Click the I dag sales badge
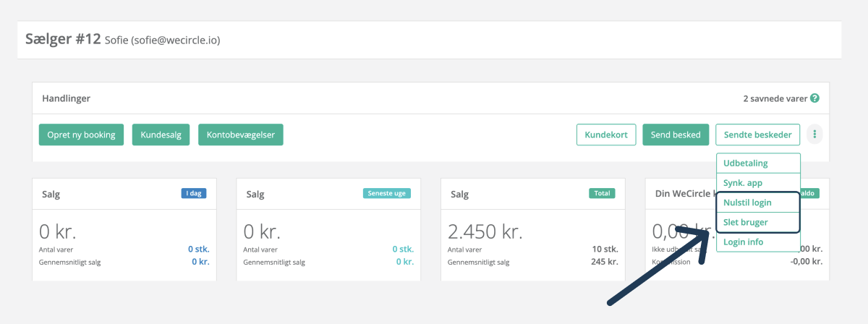868x324 pixels. pos(195,193)
